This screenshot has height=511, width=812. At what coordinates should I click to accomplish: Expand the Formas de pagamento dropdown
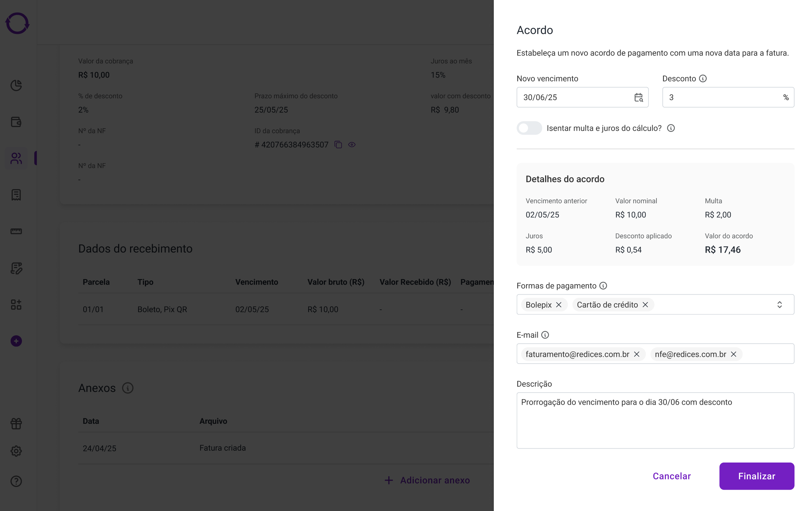(779, 305)
